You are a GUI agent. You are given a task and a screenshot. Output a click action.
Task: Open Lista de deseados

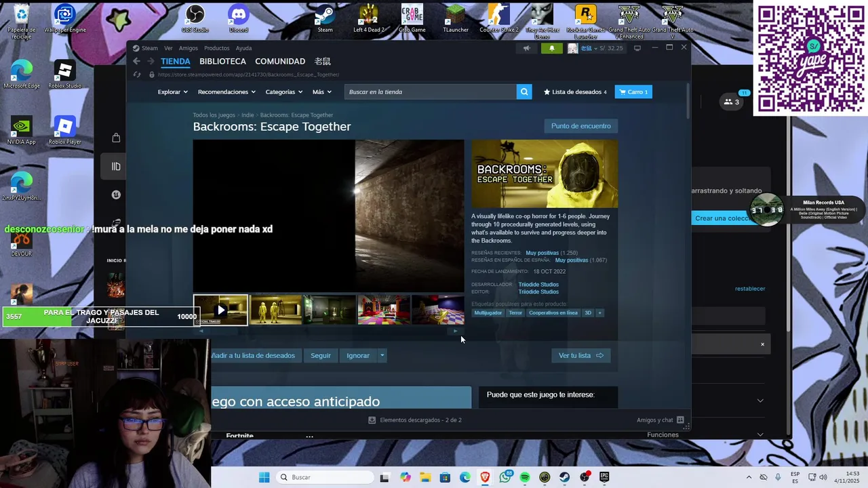[575, 91]
